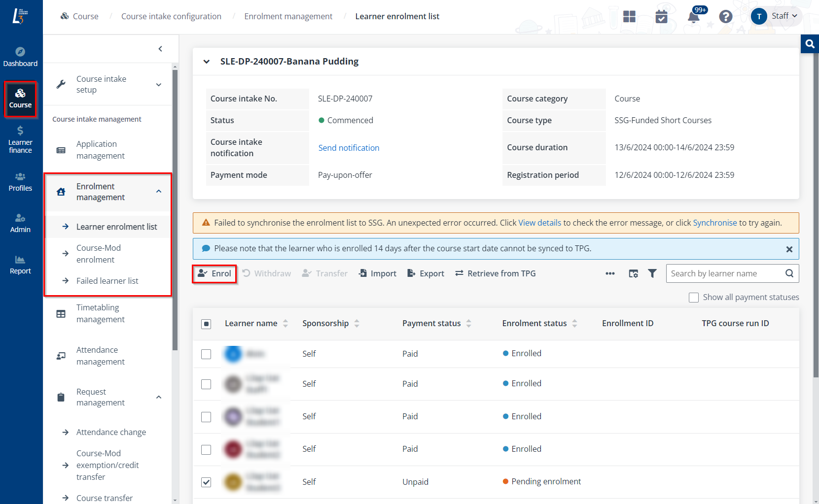
Task: Open the column settings icon
Action: pyautogui.click(x=634, y=273)
